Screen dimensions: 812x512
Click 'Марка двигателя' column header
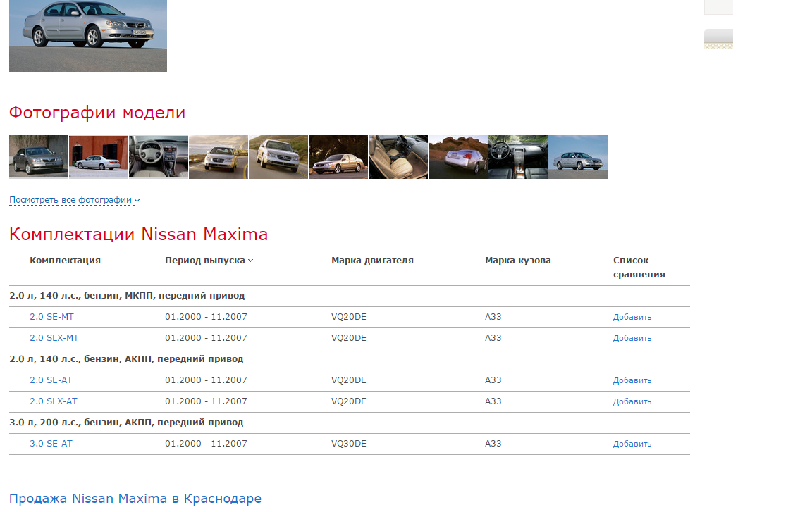[x=372, y=260]
